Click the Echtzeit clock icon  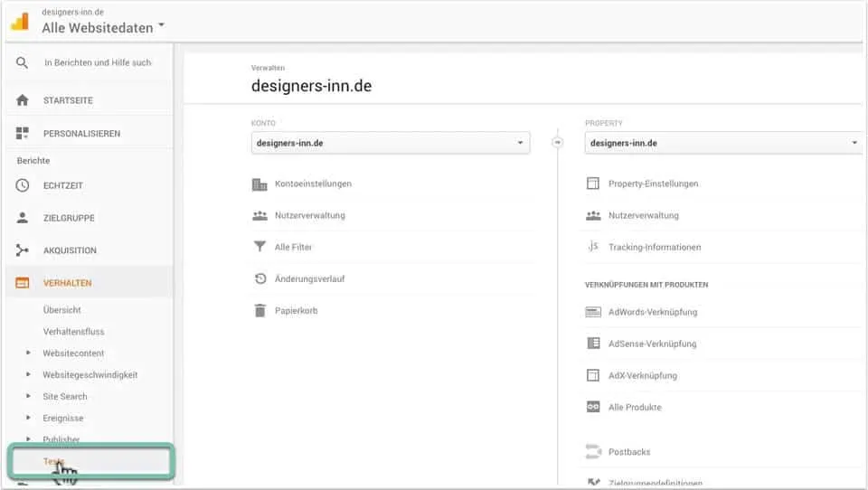(23, 185)
